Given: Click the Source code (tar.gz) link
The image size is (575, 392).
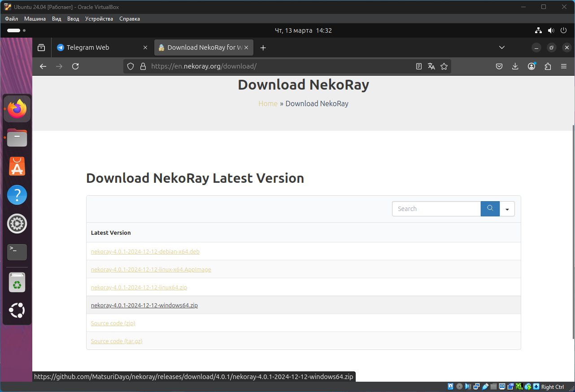Looking at the screenshot, I should pyautogui.click(x=117, y=341).
